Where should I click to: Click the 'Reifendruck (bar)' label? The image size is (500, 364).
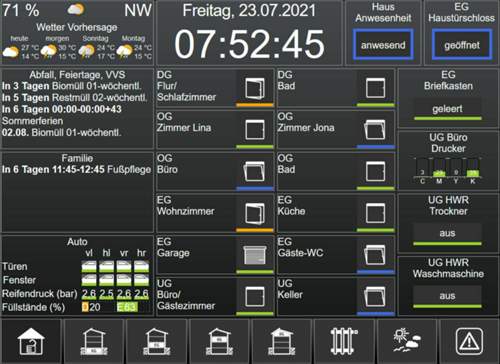(40, 294)
